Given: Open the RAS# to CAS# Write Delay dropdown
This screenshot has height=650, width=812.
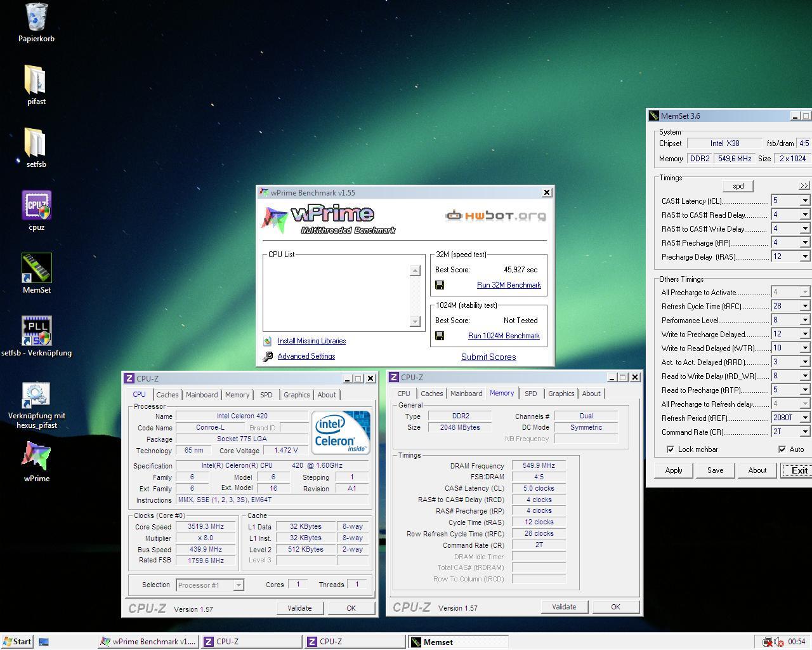Looking at the screenshot, I should (x=805, y=229).
